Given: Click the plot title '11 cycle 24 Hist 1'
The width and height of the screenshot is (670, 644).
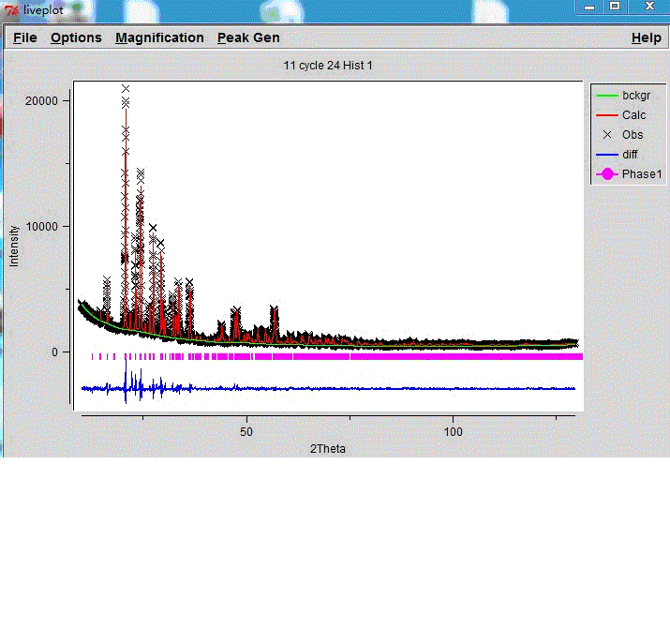Looking at the screenshot, I should [x=328, y=66].
